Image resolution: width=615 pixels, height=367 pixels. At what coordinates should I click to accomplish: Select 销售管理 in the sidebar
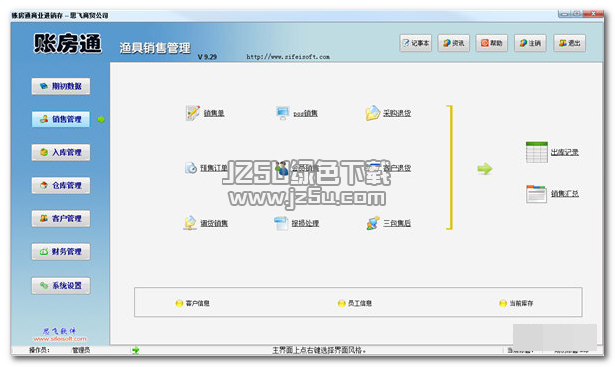pyautogui.click(x=61, y=119)
